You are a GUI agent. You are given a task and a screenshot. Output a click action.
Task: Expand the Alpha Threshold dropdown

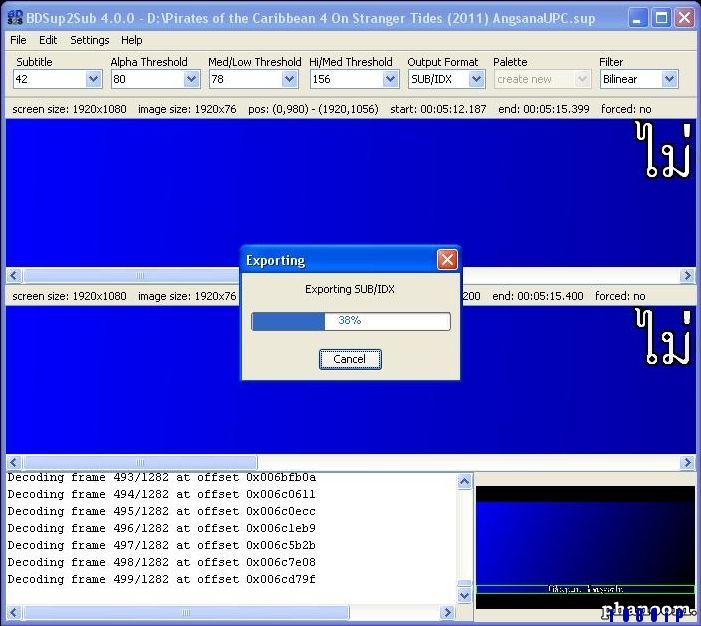point(191,79)
